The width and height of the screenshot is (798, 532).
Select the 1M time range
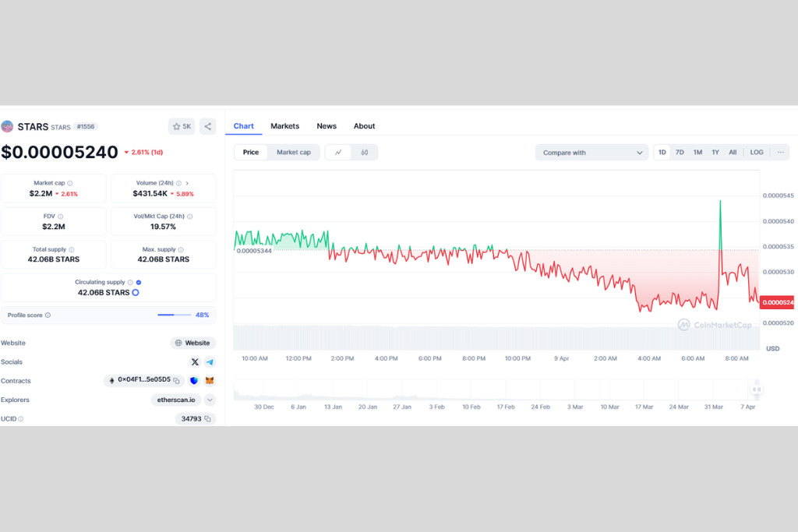pos(697,153)
